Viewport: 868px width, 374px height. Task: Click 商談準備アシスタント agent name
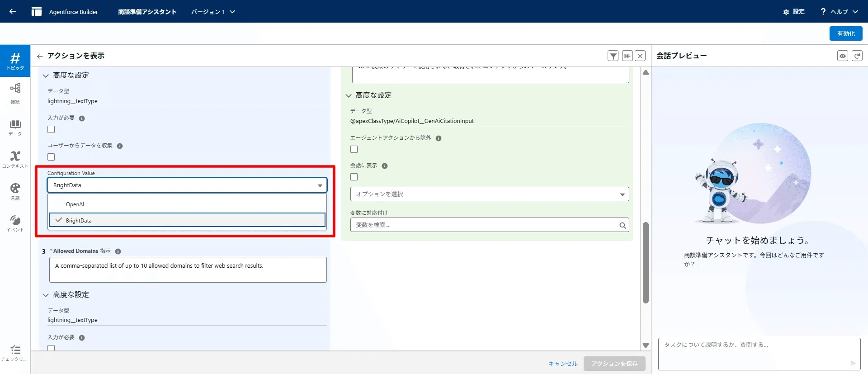tap(147, 12)
